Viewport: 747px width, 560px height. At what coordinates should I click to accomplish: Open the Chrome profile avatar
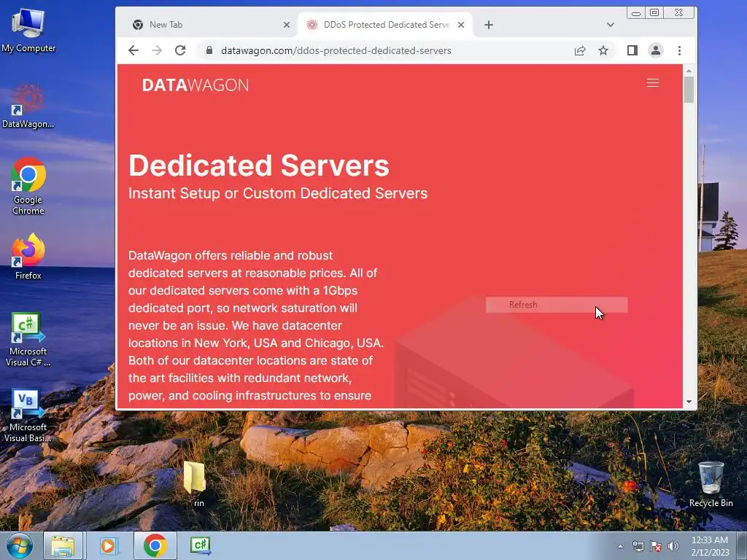(656, 50)
